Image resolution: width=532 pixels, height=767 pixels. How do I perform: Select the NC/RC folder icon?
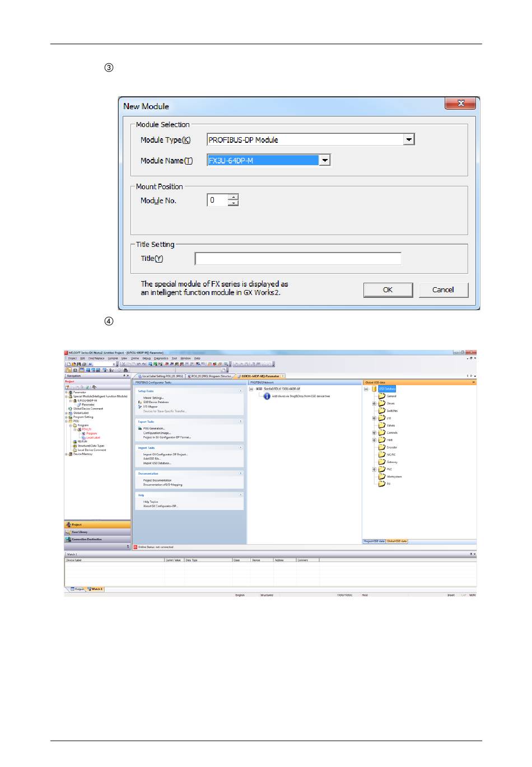click(x=382, y=454)
